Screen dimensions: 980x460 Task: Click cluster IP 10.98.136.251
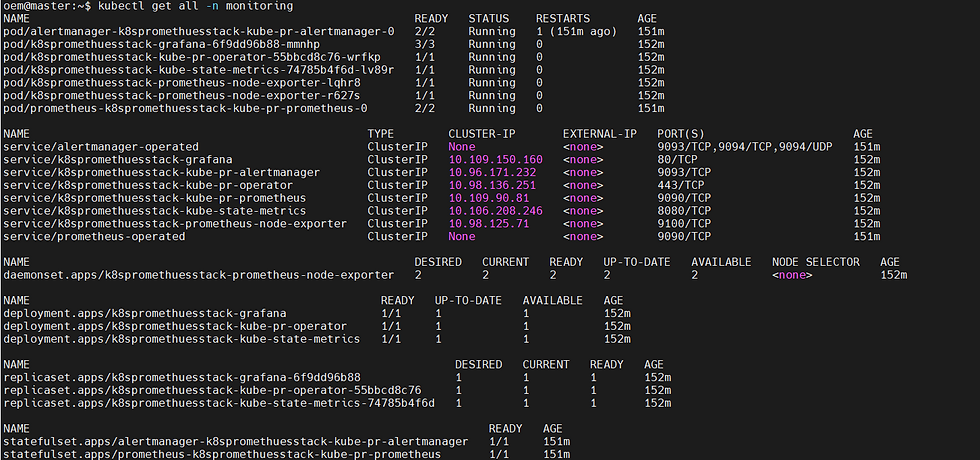[492, 185]
